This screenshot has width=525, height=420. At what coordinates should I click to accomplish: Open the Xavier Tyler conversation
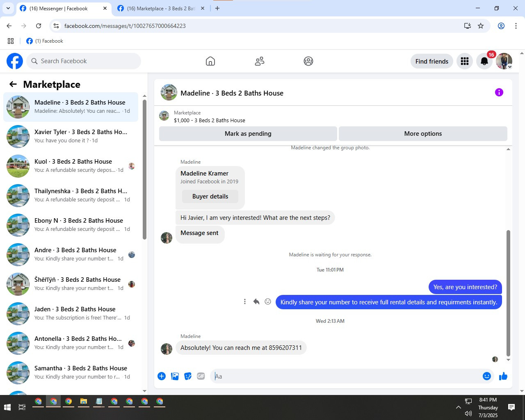point(71,137)
